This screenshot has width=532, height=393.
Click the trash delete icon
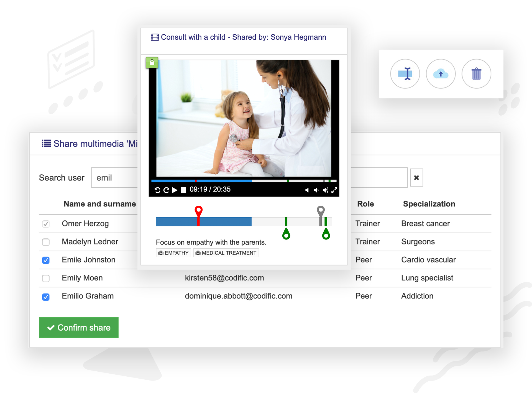click(476, 74)
